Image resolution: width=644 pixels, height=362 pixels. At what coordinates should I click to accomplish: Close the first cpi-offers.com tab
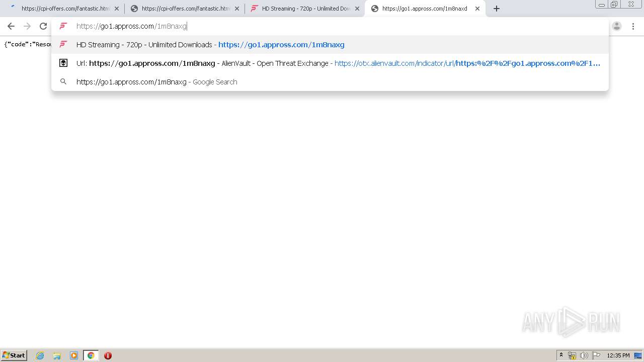[x=117, y=9]
